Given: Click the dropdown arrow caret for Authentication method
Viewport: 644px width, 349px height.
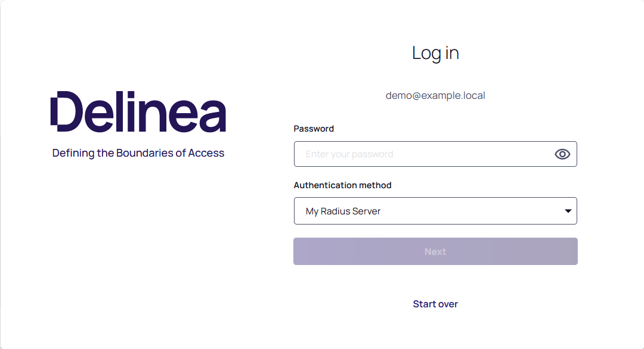Looking at the screenshot, I should click(568, 211).
